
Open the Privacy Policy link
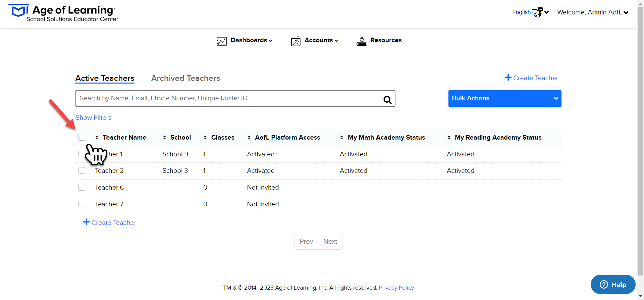pyautogui.click(x=396, y=288)
